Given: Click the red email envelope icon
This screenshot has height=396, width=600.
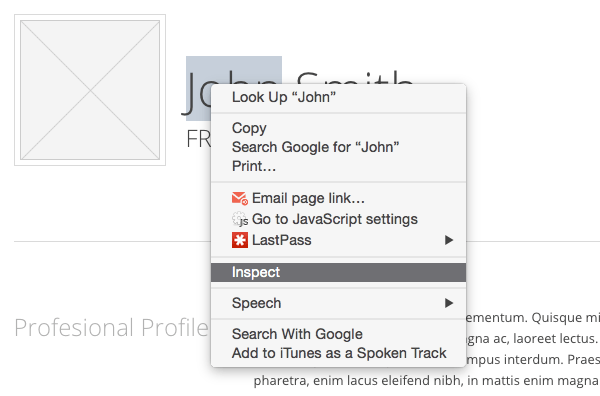Looking at the screenshot, I should 240,198.
